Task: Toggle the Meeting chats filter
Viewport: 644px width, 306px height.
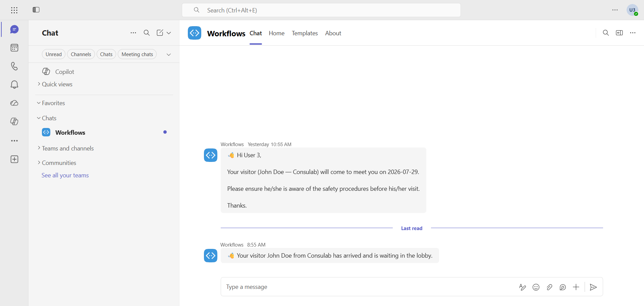Action: 137,54
